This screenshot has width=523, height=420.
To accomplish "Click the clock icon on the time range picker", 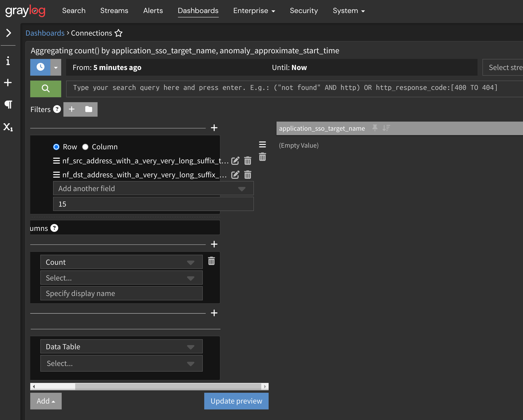I will click(x=40, y=67).
